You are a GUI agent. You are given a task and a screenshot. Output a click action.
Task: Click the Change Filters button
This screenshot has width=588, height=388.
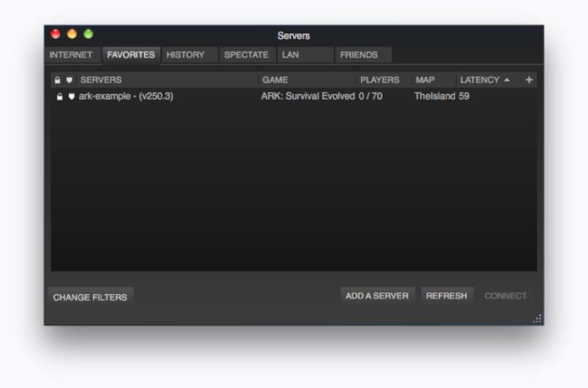(x=91, y=297)
